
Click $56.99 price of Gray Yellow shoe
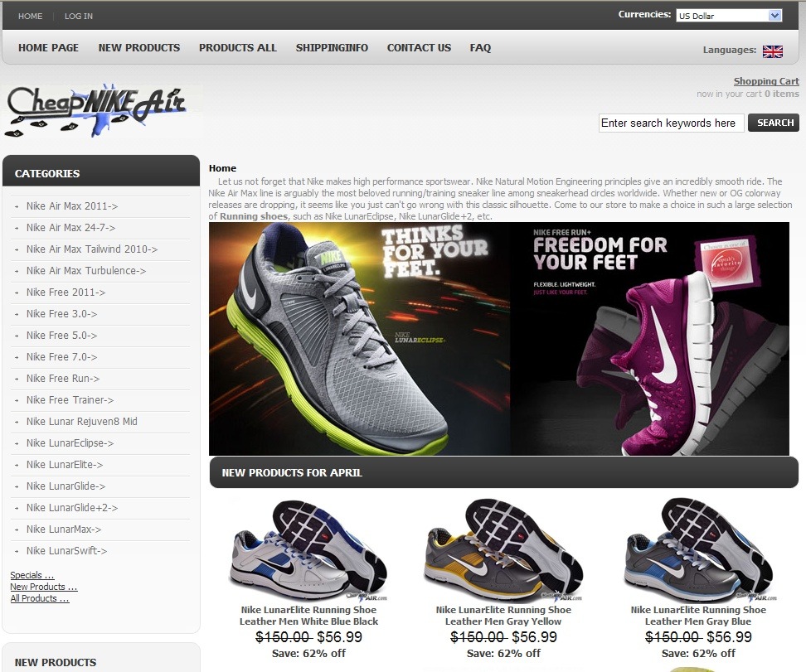pos(534,637)
